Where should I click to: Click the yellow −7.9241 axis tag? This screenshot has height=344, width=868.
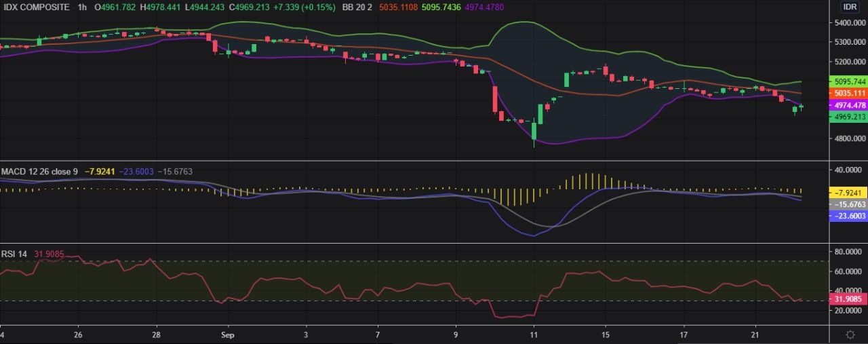click(848, 193)
